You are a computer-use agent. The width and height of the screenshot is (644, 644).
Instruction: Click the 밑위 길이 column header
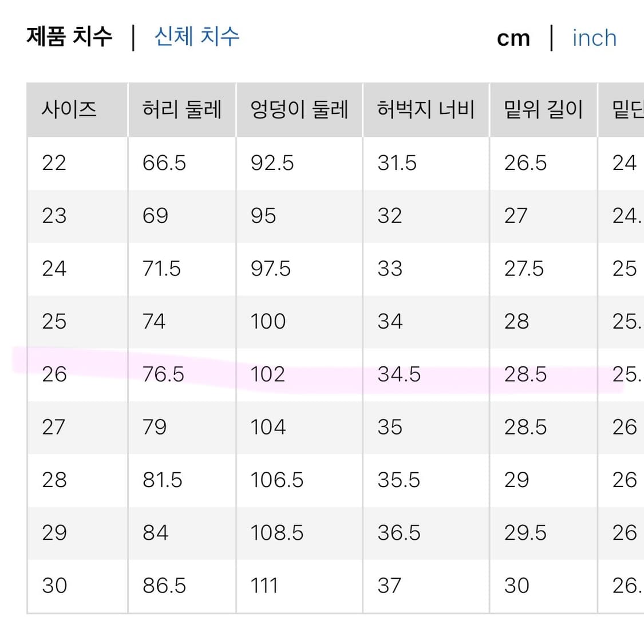(x=543, y=109)
